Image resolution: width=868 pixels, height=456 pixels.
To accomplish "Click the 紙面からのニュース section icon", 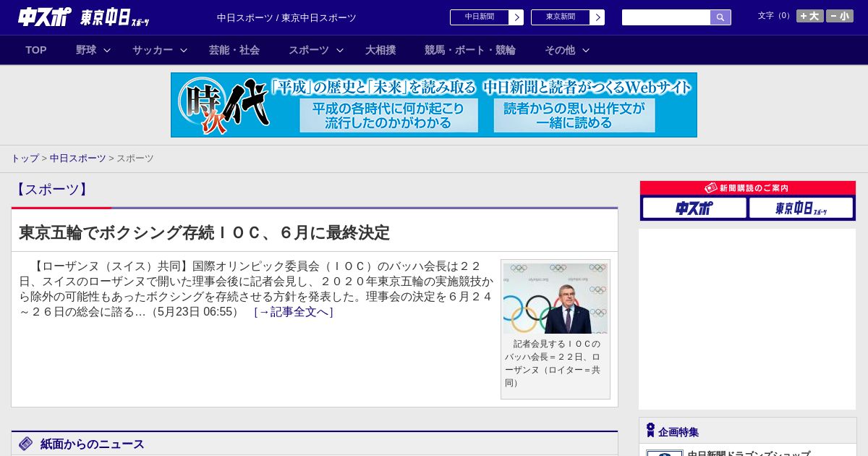I will (26, 444).
